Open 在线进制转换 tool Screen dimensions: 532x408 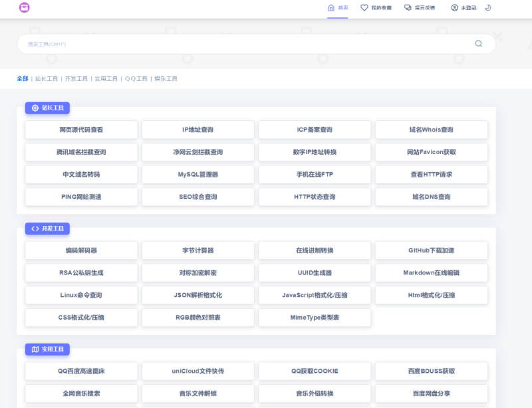(315, 251)
